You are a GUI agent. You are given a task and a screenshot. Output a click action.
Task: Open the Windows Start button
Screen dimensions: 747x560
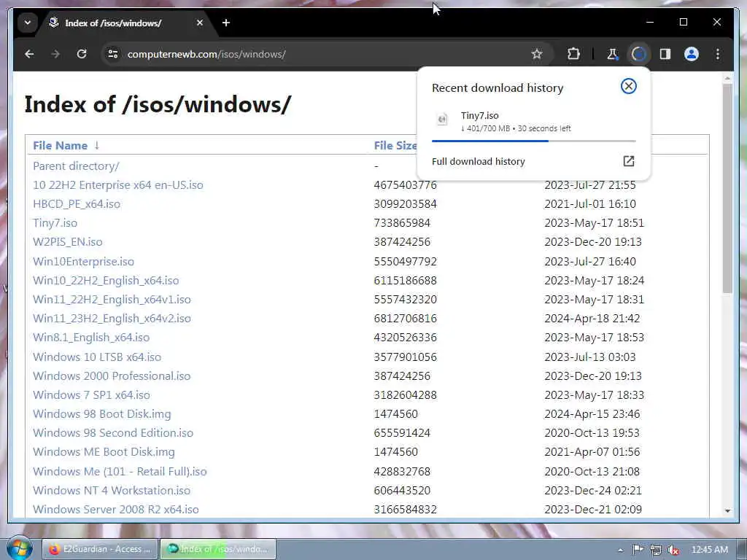click(19, 548)
